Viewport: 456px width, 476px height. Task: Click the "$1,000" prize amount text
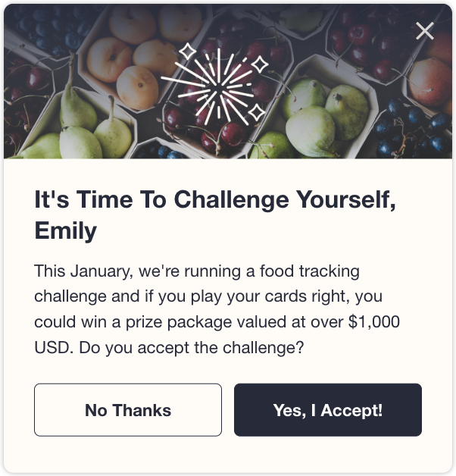[373, 322]
